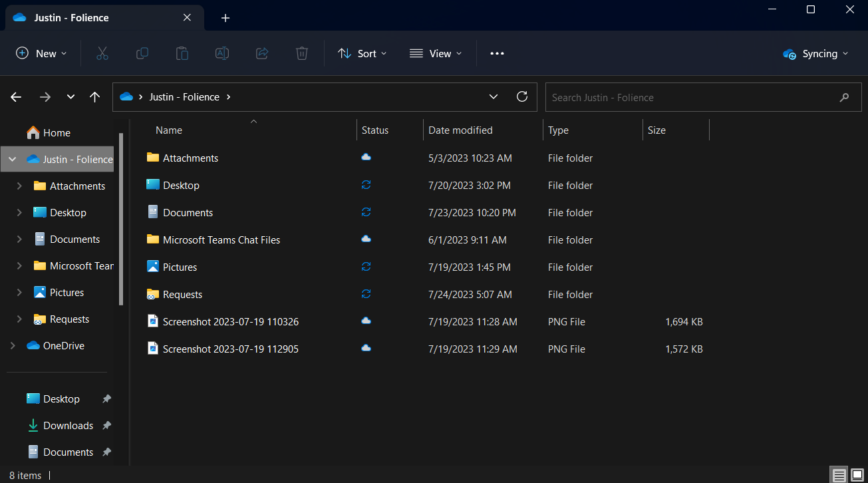Click date 7/24/2023 5:07 AM cell
This screenshot has height=483, width=868.
click(470, 294)
